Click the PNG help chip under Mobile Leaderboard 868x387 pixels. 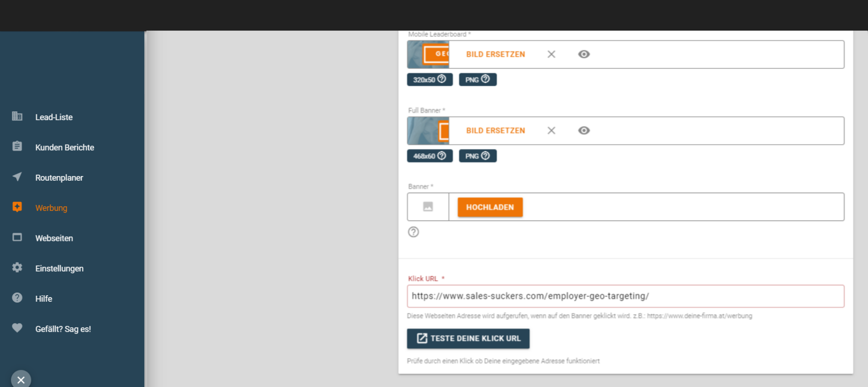(x=478, y=79)
